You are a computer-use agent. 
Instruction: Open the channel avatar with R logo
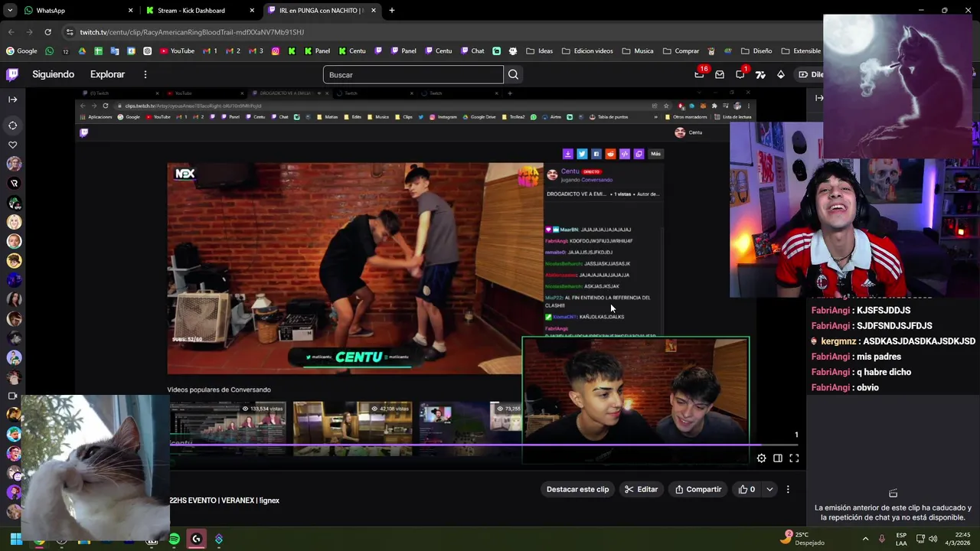pos(14,184)
